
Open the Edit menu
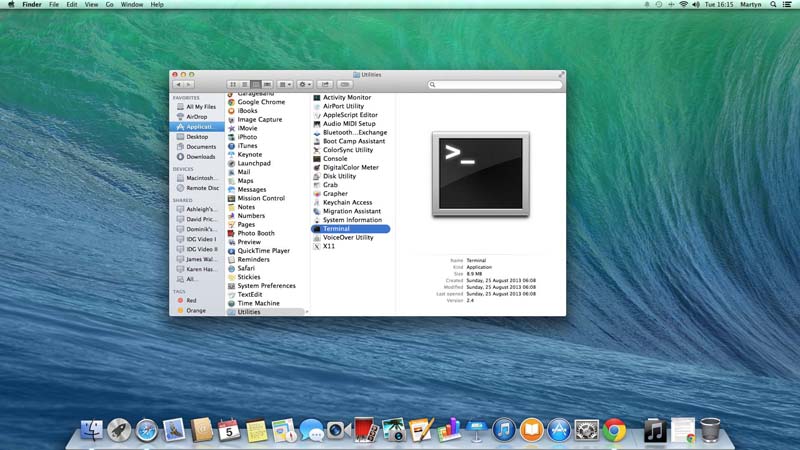click(x=72, y=4)
